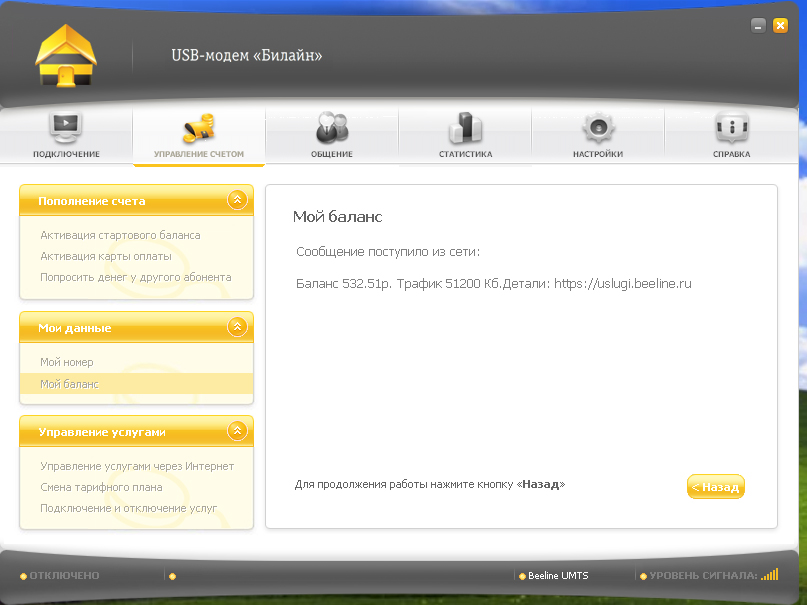This screenshot has width=807, height=605.
Task: Choose Попросить денег у другого абонента
Action: (135, 277)
